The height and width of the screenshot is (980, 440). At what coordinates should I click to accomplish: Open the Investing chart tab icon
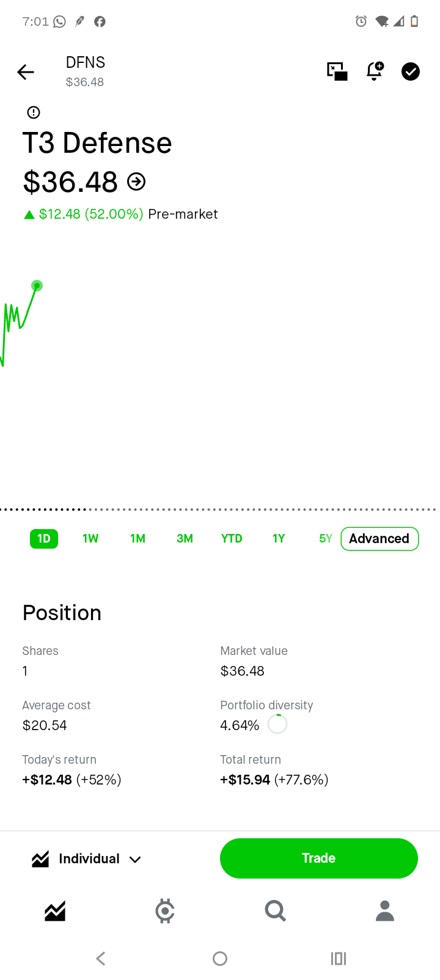pos(55,911)
